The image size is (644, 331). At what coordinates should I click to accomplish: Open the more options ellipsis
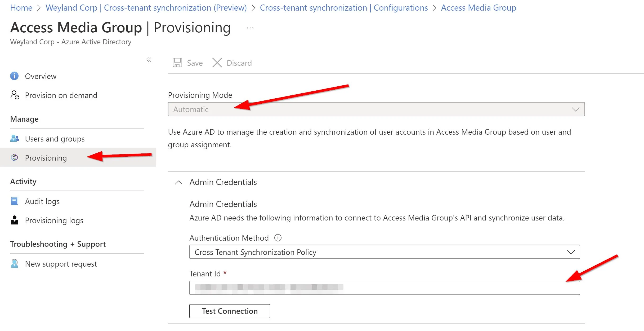point(250,28)
